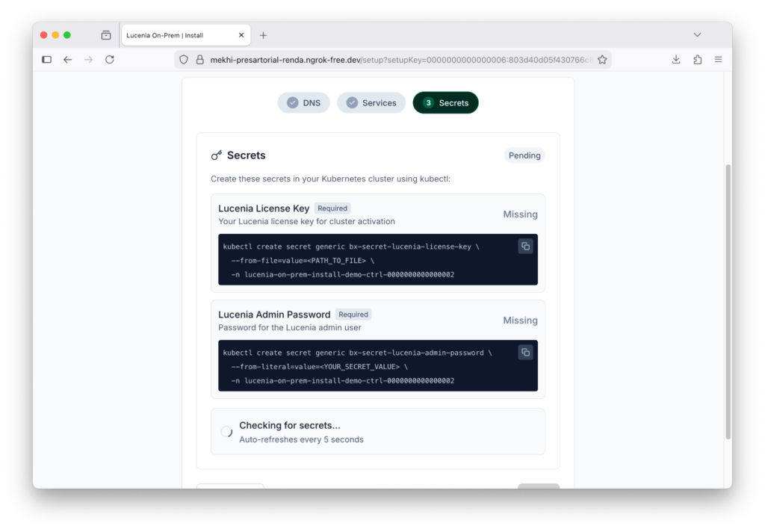Go to the Services setup step
This screenshot has height=532, width=765.
[x=371, y=103]
